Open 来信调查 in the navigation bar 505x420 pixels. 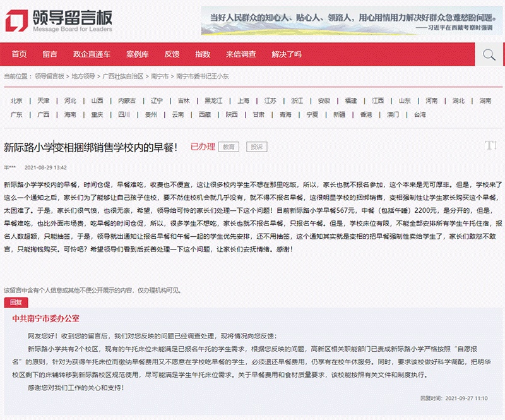click(x=241, y=54)
